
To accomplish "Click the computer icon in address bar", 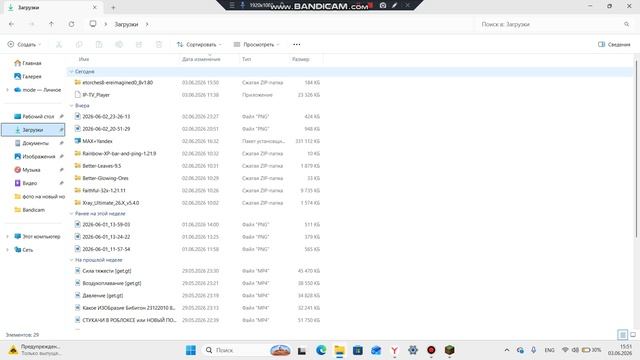I will pyautogui.click(x=93, y=24).
